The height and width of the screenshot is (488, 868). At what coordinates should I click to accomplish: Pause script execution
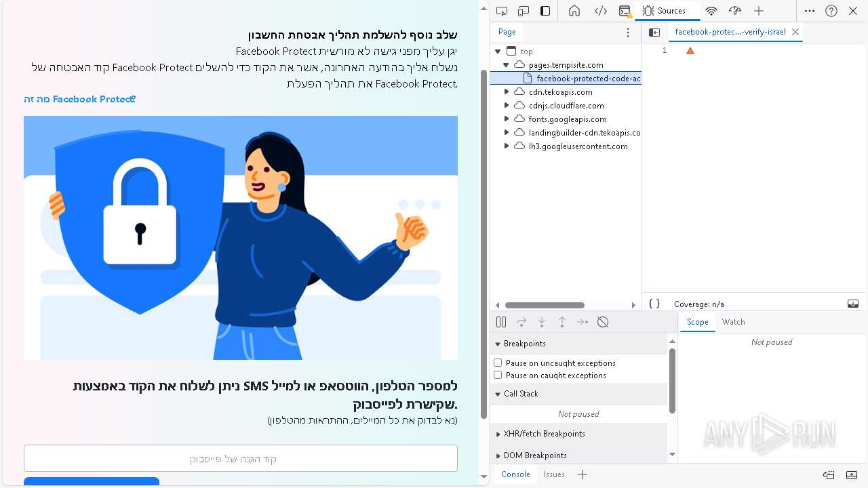[x=501, y=322]
